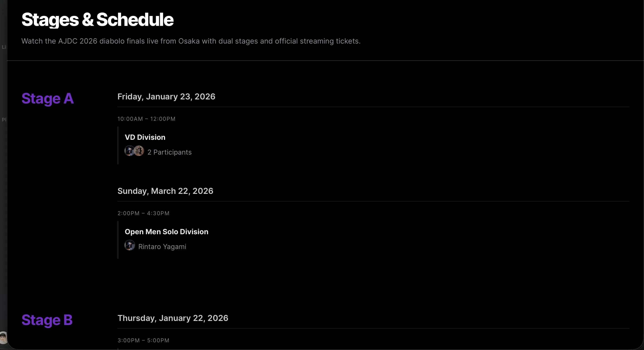Click the partially hidden "Pl" sidebar item

3,120
